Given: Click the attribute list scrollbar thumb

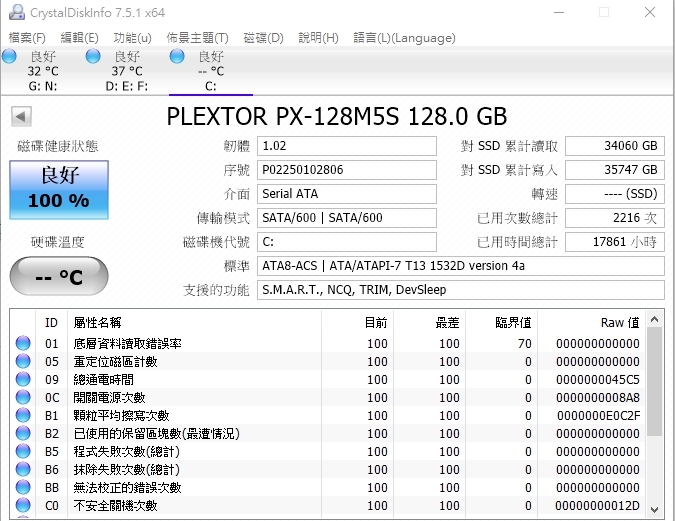Looking at the screenshot, I should tap(654, 381).
